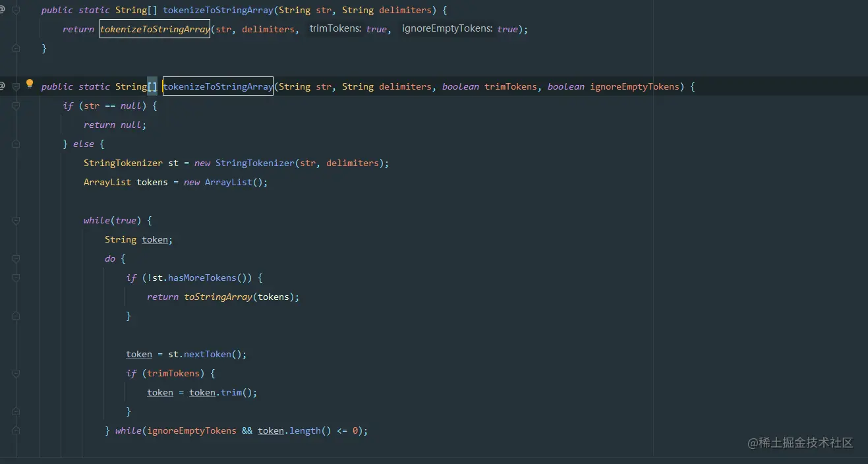868x464 pixels.
Task: Click the 'token.trim()' method call
Action: 221,392
